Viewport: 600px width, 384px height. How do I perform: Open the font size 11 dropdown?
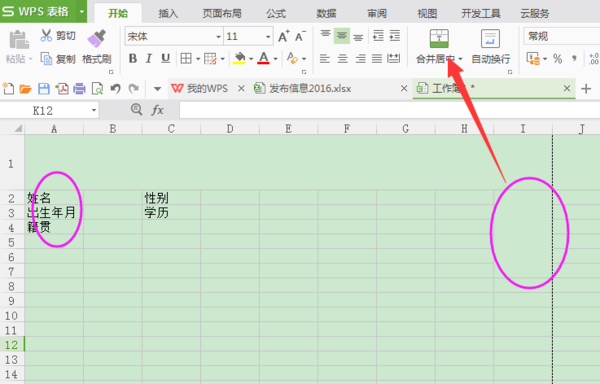268,37
